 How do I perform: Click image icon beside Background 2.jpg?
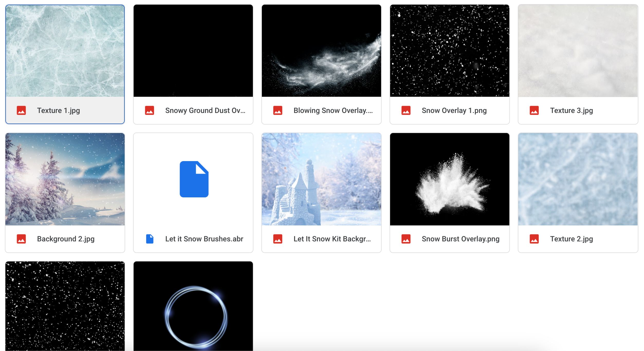(21, 239)
